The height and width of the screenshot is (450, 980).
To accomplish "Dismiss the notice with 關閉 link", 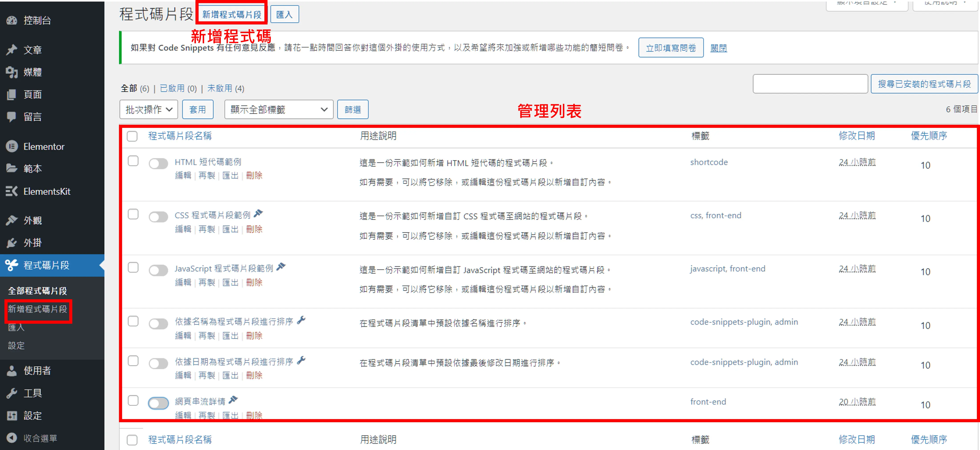I will [718, 48].
